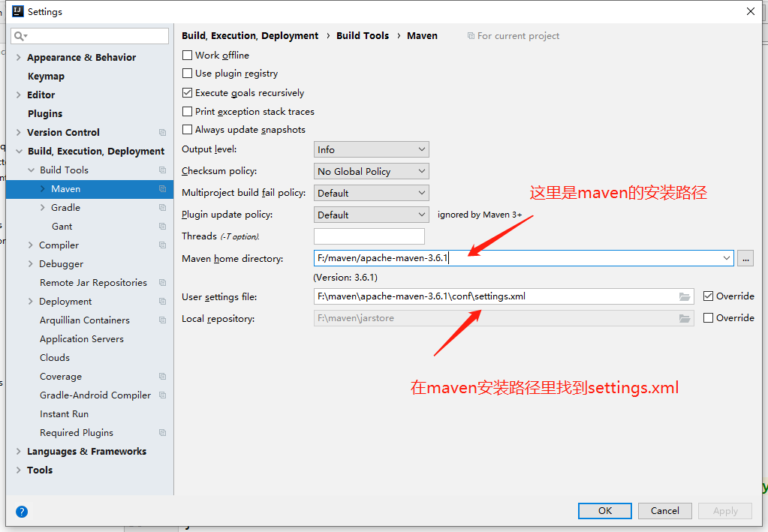Expand the Gradle tree node
The image size is (768, 532).
43,208
